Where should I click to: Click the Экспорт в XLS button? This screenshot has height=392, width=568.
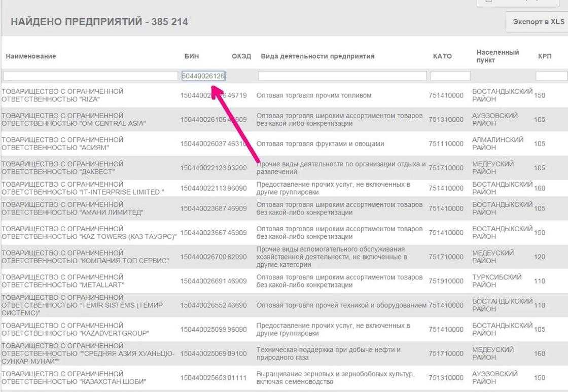537,22
